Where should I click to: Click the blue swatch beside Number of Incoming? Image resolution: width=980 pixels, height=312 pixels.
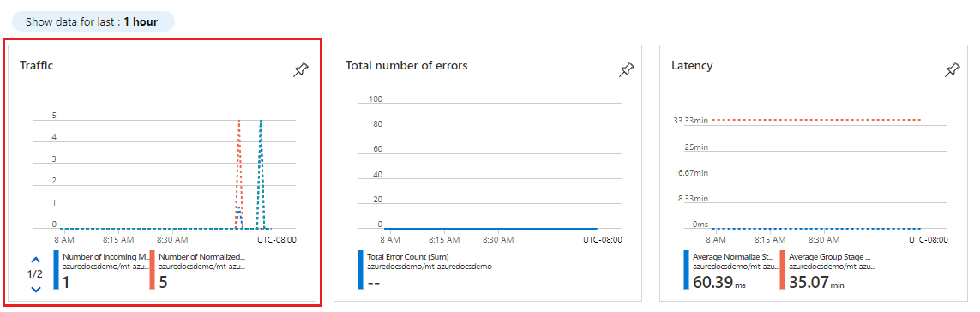click(x=57, y=270)
